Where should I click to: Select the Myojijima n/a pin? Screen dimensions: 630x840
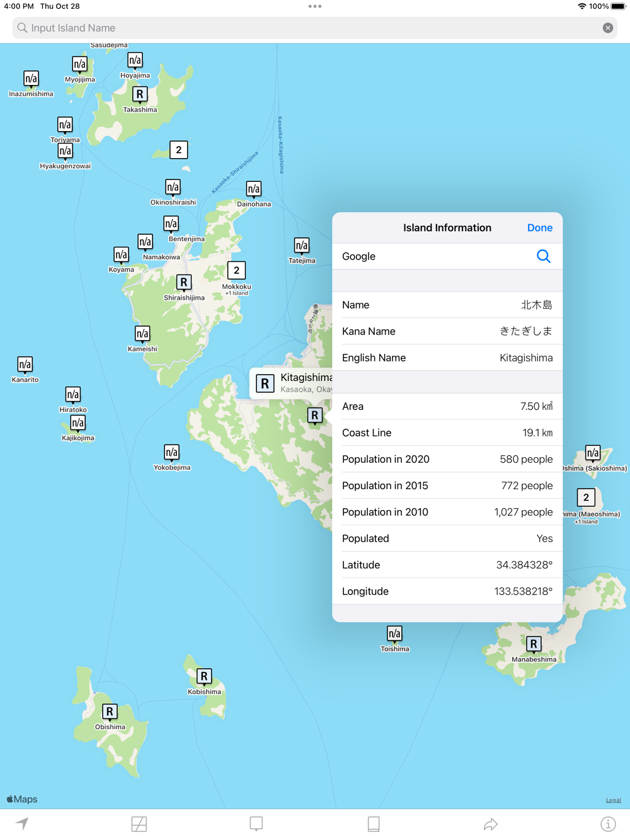pos(79,64)
